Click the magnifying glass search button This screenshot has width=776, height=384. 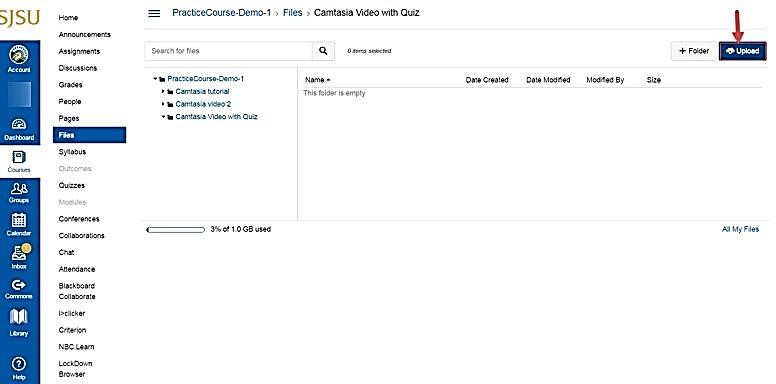(323, 50)
